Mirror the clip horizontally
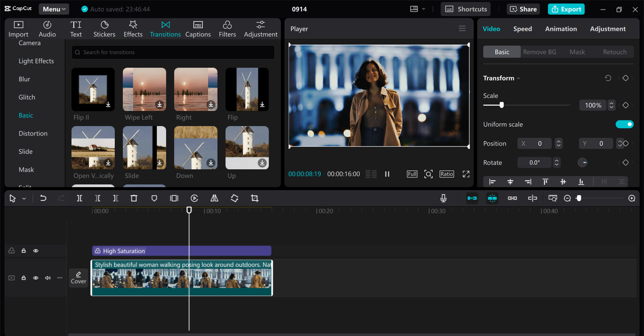644x336 pixels. pyautogui.click(x=214, y=198)
